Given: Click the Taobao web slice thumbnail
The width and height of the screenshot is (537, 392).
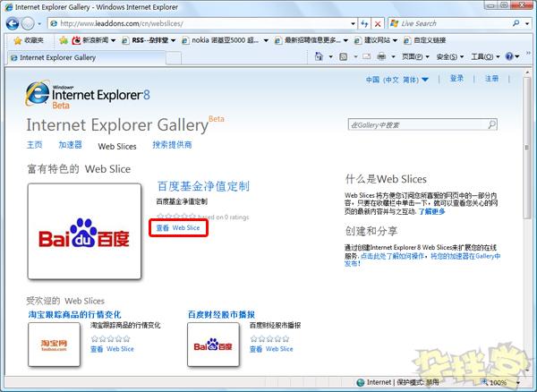Looking at the screenshot, I should click(x=54, y=345).
